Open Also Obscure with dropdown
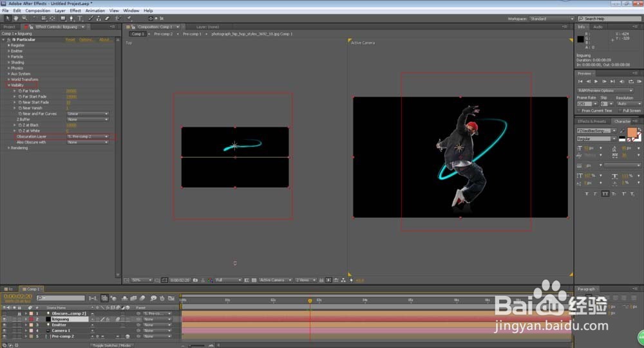Image resolution: width=644 pixels, height=348 pixels. pos(88,142)
